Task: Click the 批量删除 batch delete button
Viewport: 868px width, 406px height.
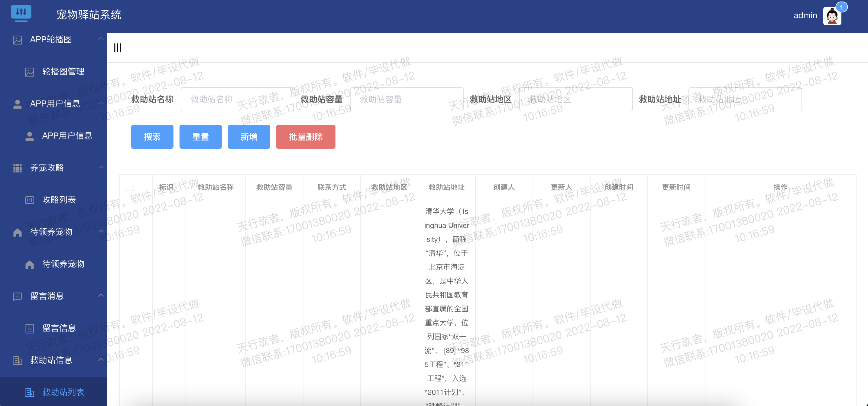Action: [x=305, y=136]
